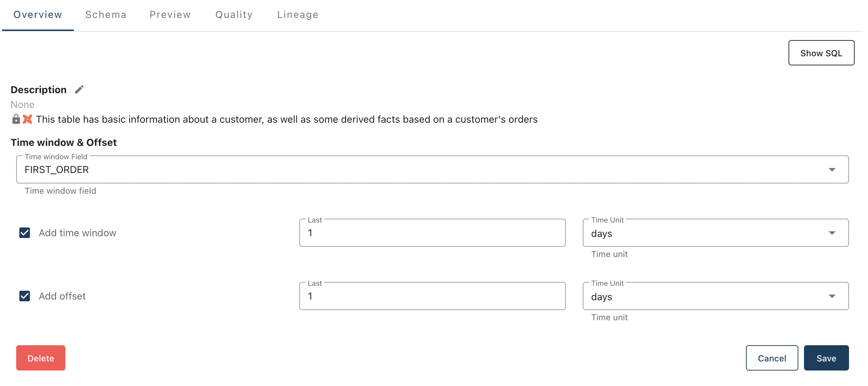The width and height of the screenshot is (868, 386).
Task: Click the Cancel button
Action: tap(772, 358)
